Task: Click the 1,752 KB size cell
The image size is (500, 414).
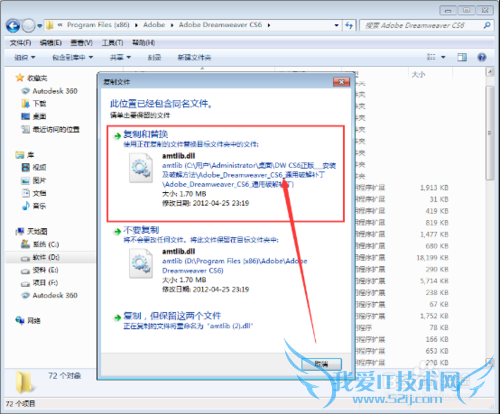Action: point(434,316)
